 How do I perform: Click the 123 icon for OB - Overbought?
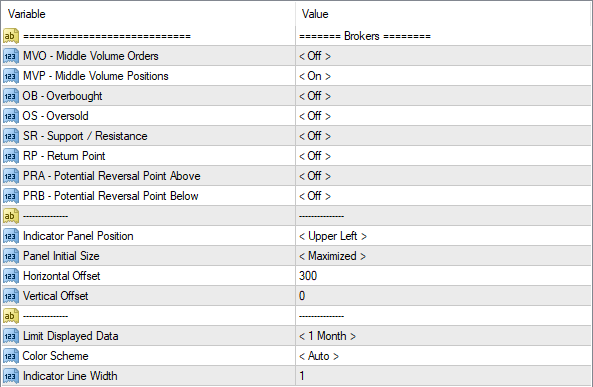pos(11,96)
